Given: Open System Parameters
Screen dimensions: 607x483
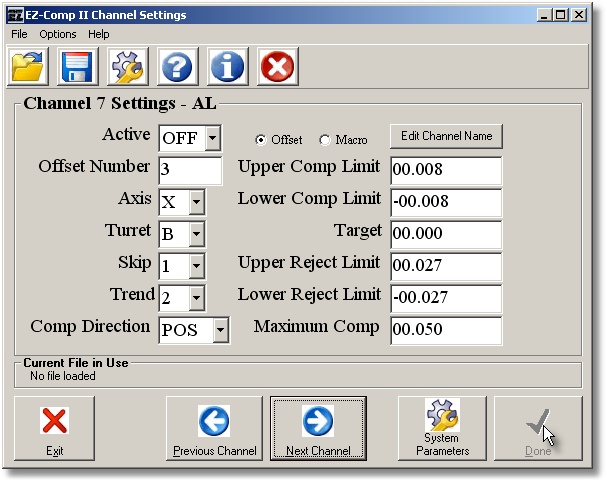Looking at the screenshot, I should (x=442, y=428).
